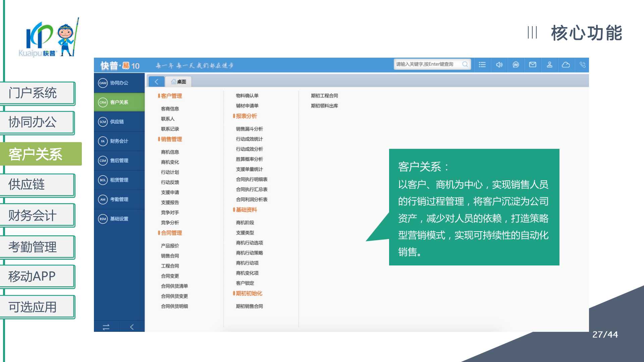Open the 客商信息 link

coord(170,109)
